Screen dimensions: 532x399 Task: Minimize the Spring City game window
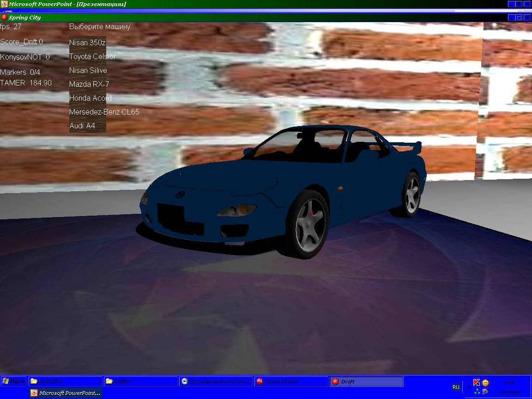(512, 17)
